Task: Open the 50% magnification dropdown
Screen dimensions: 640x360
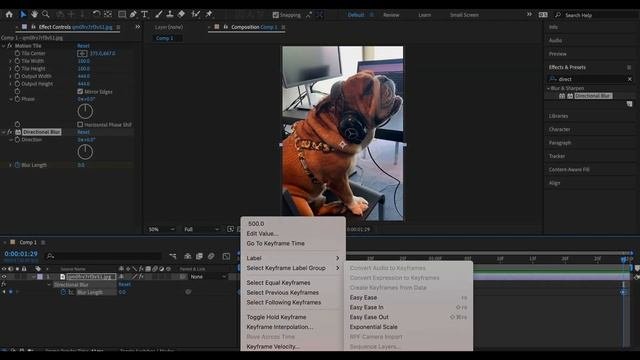Action: point(162,229)
